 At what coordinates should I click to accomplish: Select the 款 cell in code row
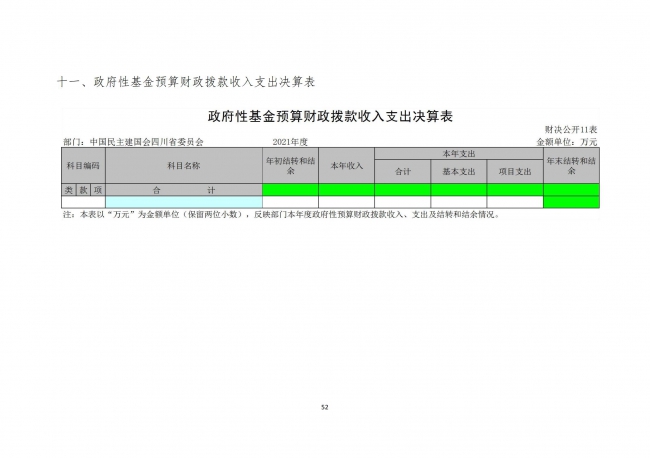[83, 189]
